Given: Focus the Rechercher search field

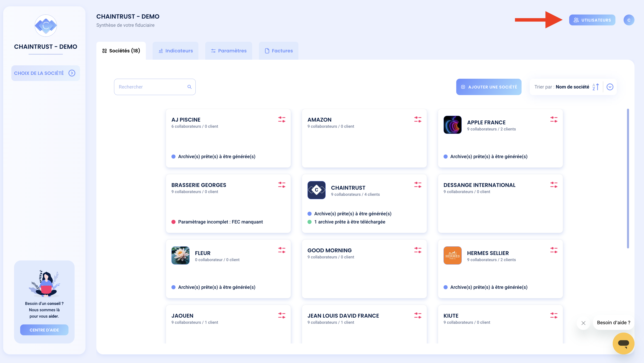Looking at the screenshot, I should (154, 87).
